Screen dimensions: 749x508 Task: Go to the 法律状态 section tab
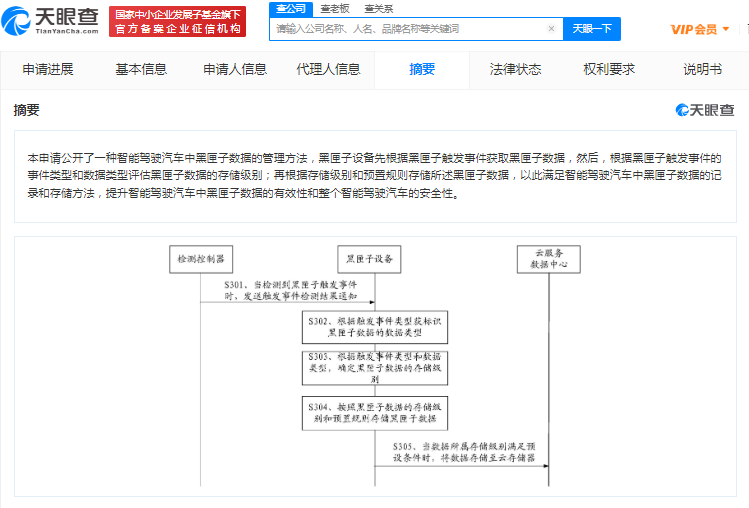point(515,70)
